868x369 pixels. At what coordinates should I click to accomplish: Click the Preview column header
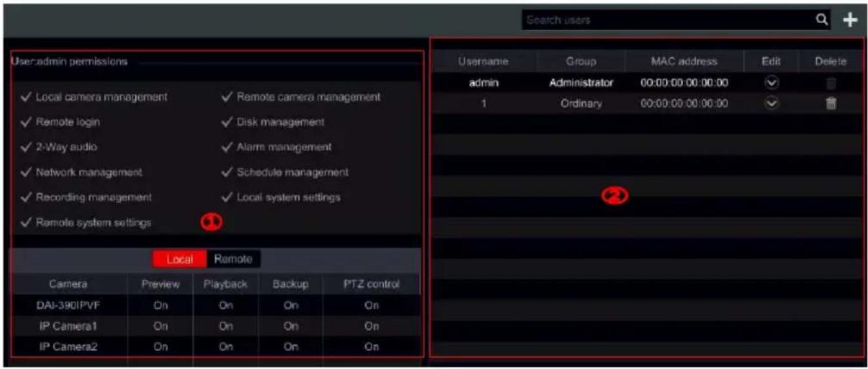pos(160,284)
